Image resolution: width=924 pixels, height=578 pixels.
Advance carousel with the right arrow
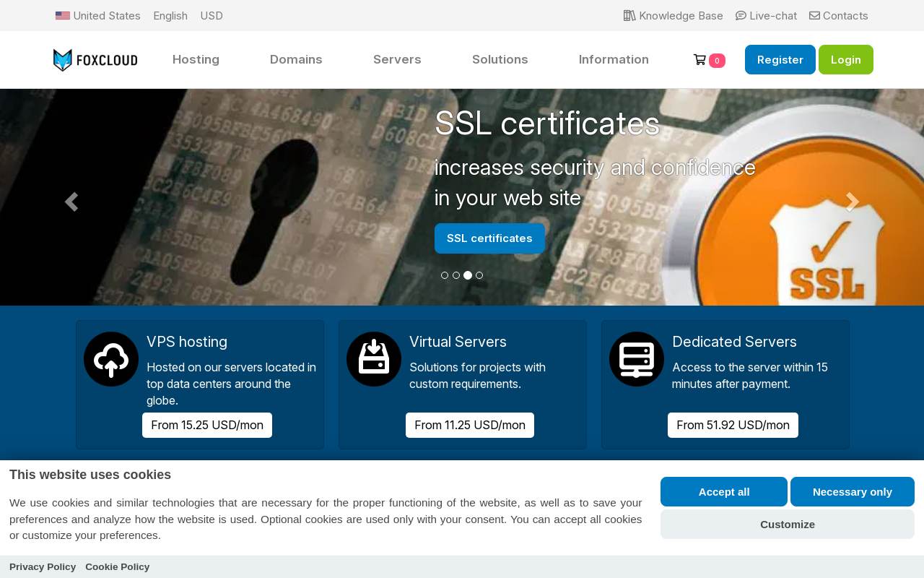tap(853, 202)
